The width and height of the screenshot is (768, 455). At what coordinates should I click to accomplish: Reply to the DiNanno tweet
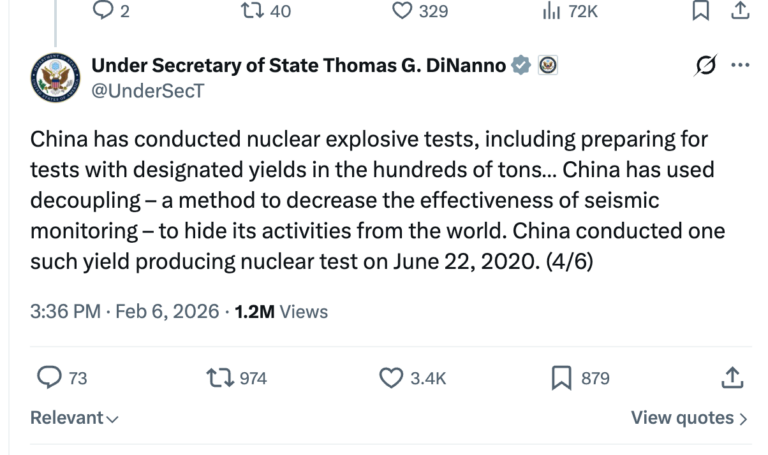pyautogui.click(x=49, y=377)
